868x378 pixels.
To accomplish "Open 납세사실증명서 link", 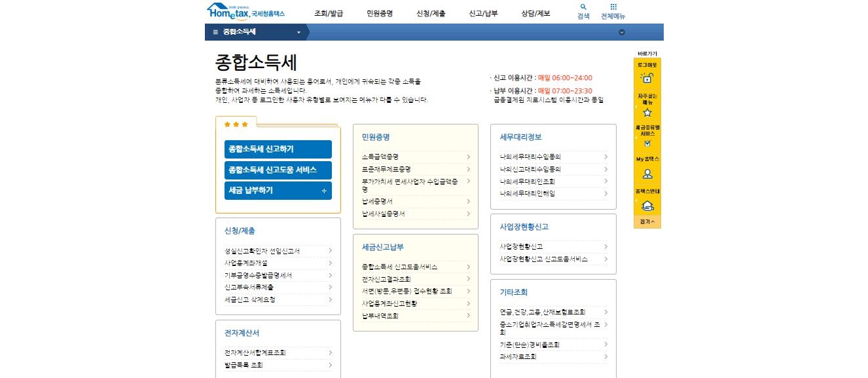I will point(384,214).
